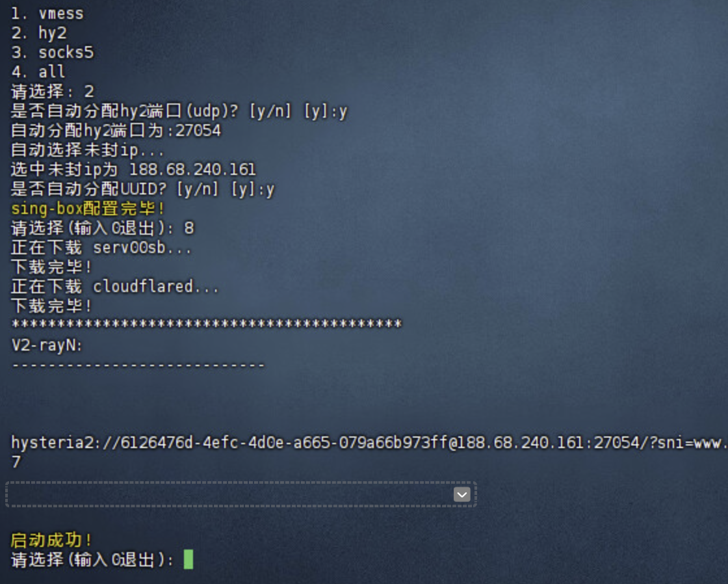Click the asterisk separator line

(x=207, y=325)
